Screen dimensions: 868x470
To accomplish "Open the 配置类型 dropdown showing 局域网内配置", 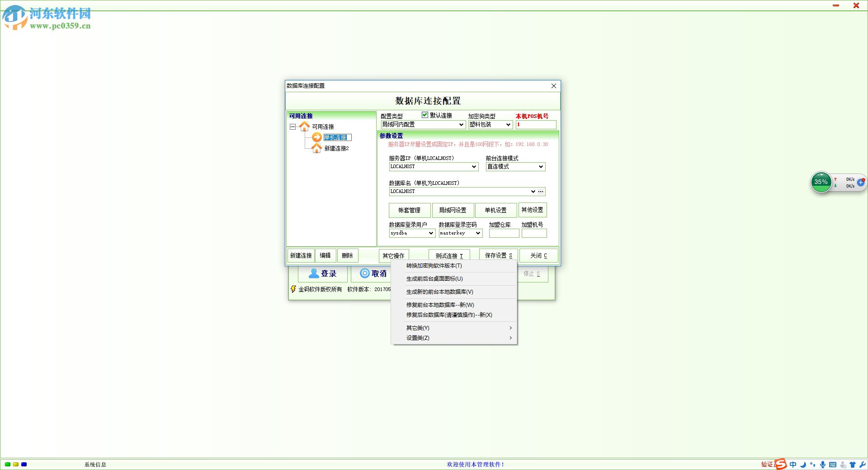I will (461, 125).
